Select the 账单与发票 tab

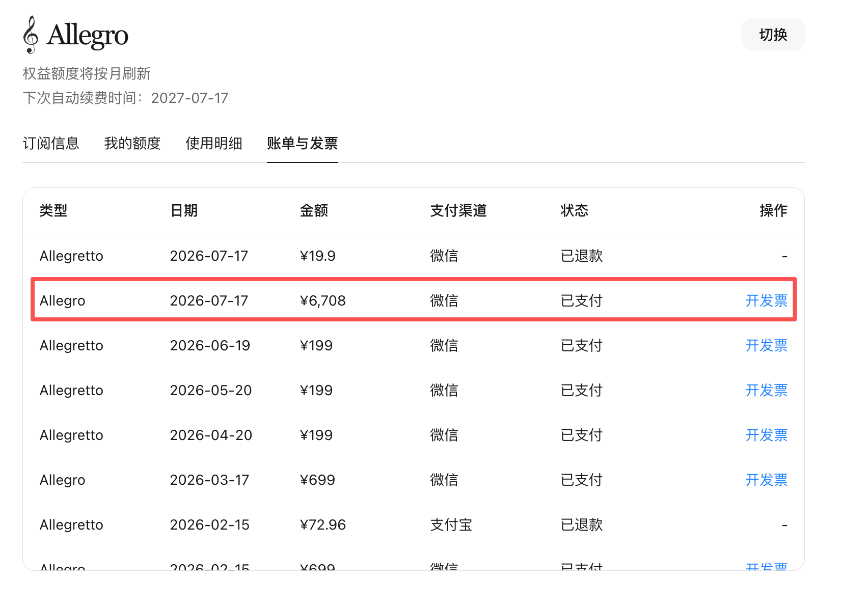click(303, 144)
